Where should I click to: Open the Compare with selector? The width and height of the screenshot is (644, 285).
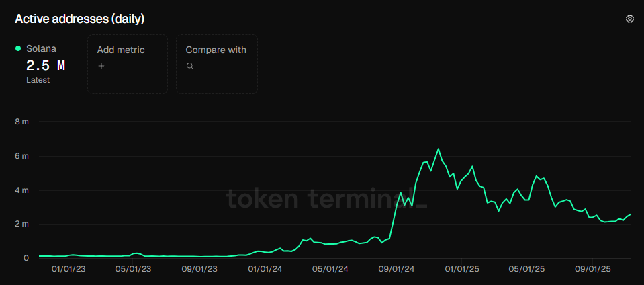pyautogui.click(x=216, y=64)
